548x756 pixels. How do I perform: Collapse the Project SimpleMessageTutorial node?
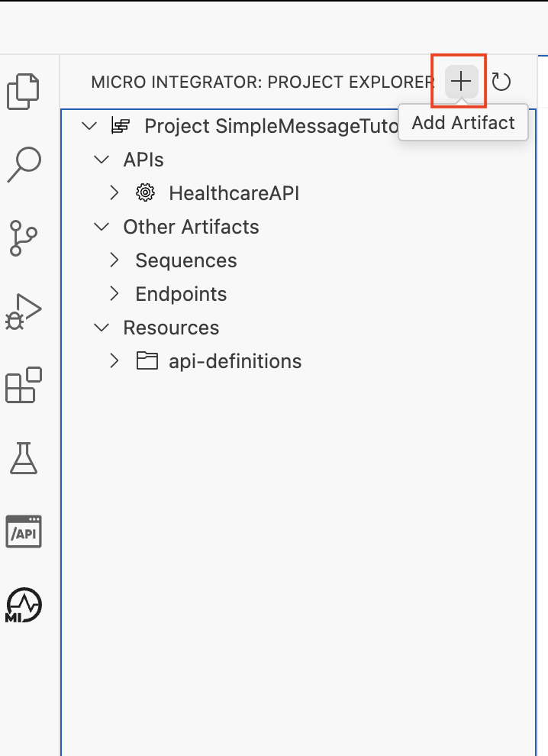click(89, 126)
